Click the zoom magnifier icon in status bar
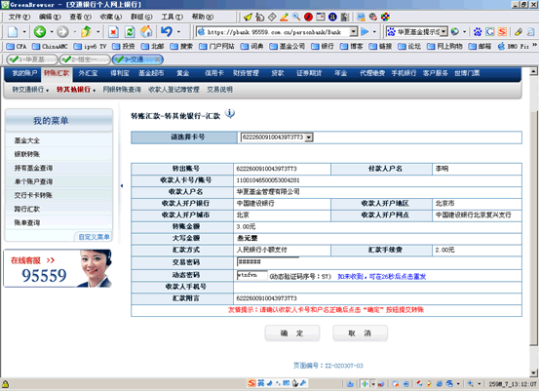Viewport: 540px width, 392px height. pyautogui.click(x=471, y=384)
